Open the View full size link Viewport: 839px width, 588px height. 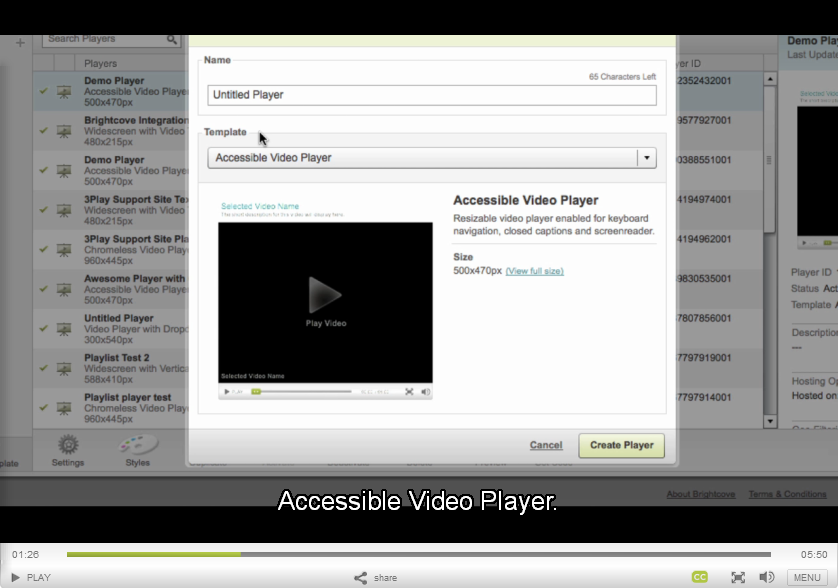click(535, 271)
